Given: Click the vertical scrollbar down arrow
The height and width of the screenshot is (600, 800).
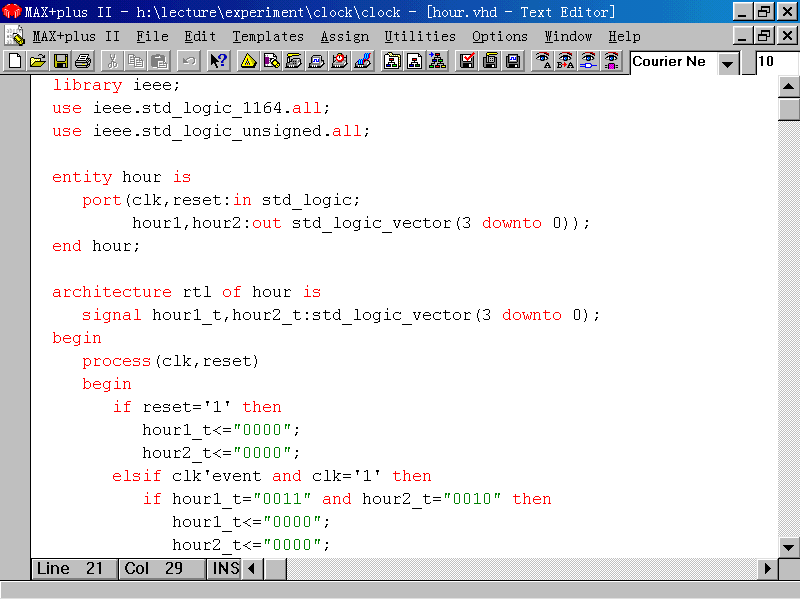Looking at the screenshot, I should tap(788, 547).
